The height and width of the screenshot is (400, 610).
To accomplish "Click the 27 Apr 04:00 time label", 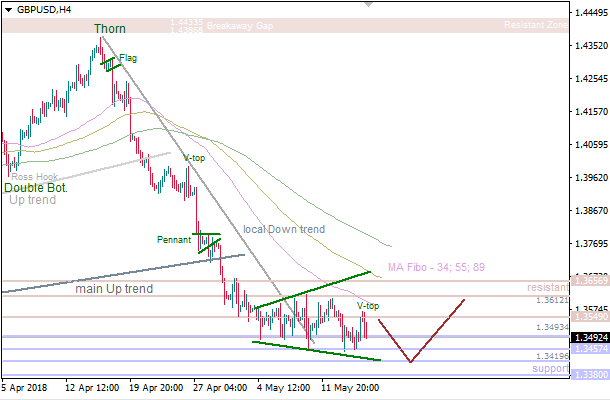I will tap(218, 389).
